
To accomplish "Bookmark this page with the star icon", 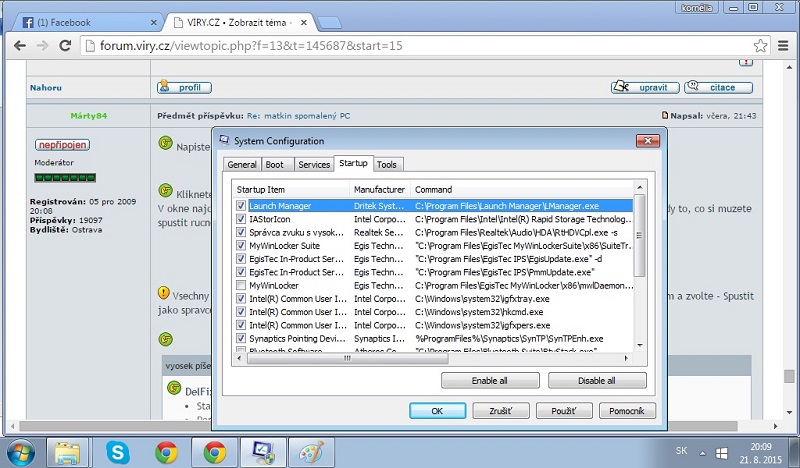I will point(759,46).
